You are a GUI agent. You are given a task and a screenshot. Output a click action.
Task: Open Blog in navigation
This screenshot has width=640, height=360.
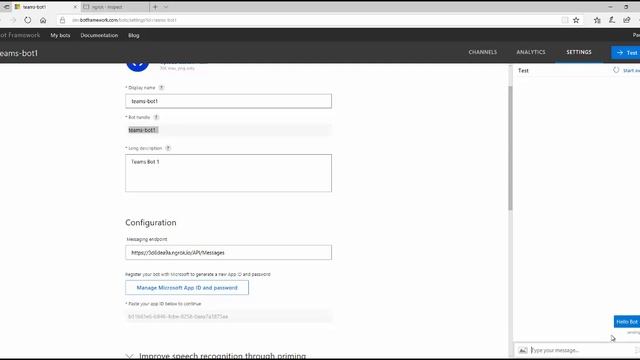click(133, 36)
